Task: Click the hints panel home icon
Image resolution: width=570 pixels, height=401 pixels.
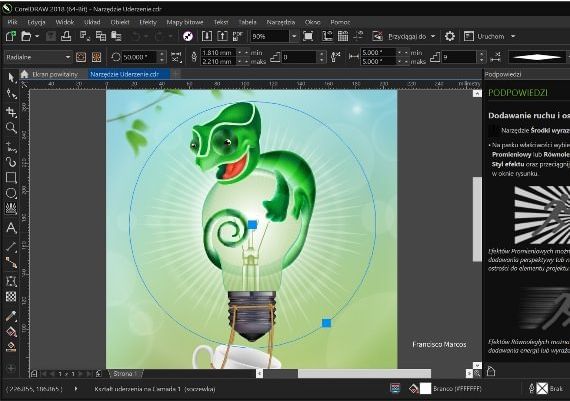Action: tap(491, 371)
